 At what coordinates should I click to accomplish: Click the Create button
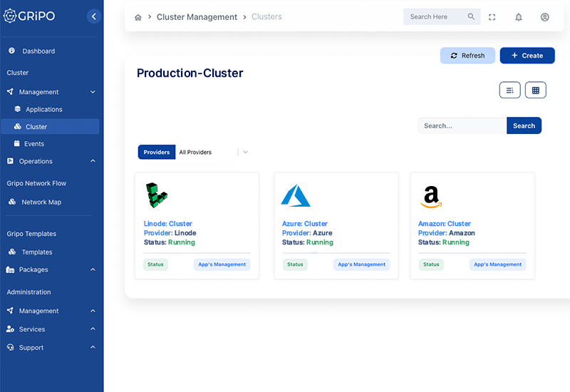[x=527, y=56]
